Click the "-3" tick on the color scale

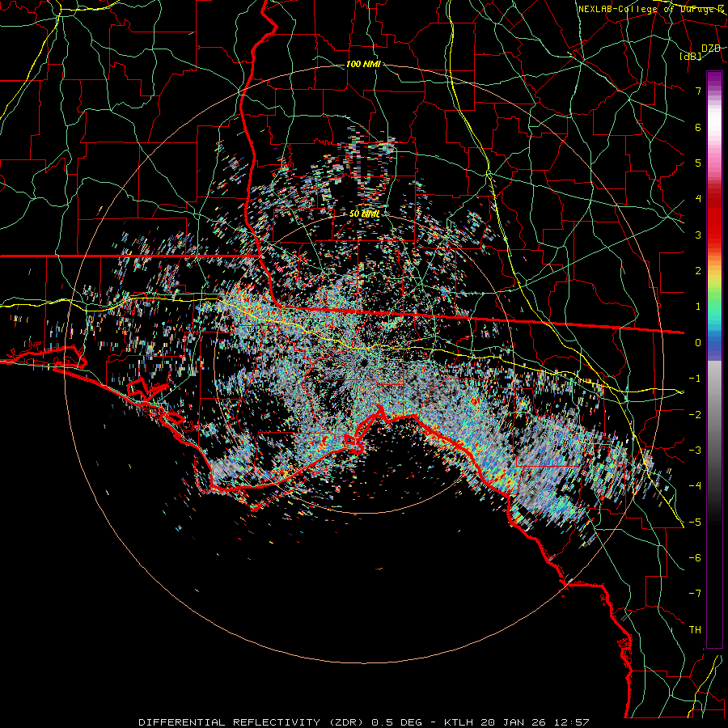pyautogui.click(x=695, y=451)
